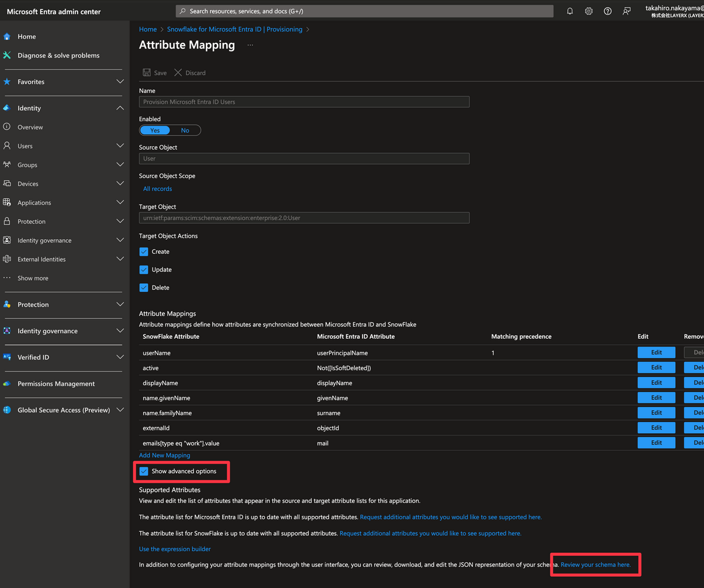Image resolution: width=704 pixels, height=588 pixels.
Task: Open the help question mark icon
Action: [x=608, y=11]
